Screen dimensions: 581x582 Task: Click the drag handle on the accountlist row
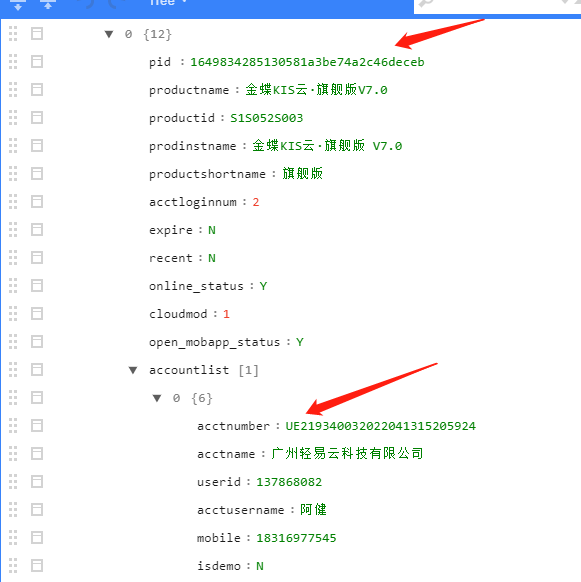[13, 369]
